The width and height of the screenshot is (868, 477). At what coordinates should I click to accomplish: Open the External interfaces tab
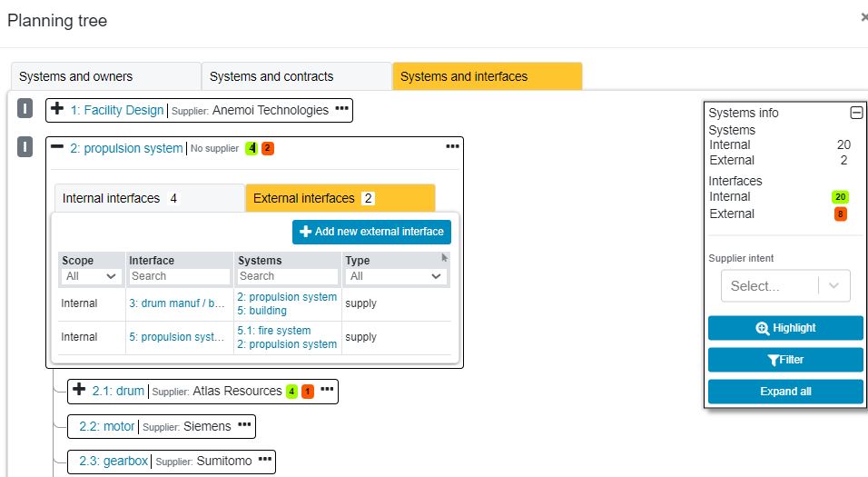coord(340,198)
